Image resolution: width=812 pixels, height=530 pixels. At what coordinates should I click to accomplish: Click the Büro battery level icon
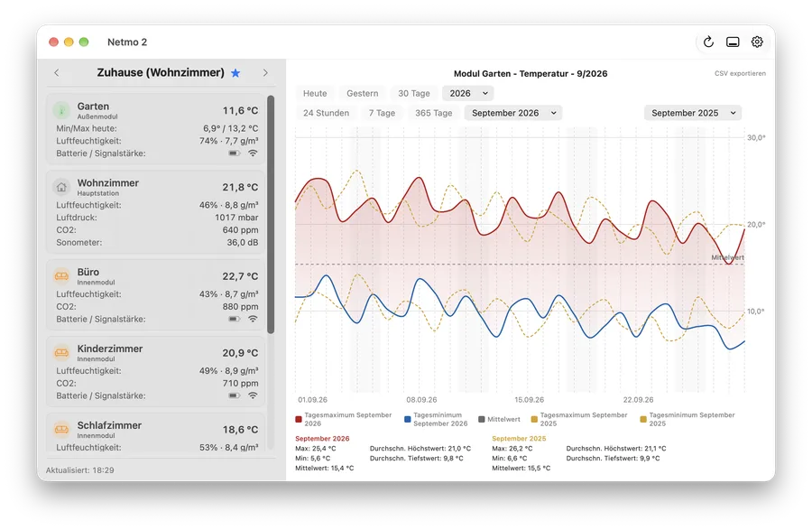235,319
